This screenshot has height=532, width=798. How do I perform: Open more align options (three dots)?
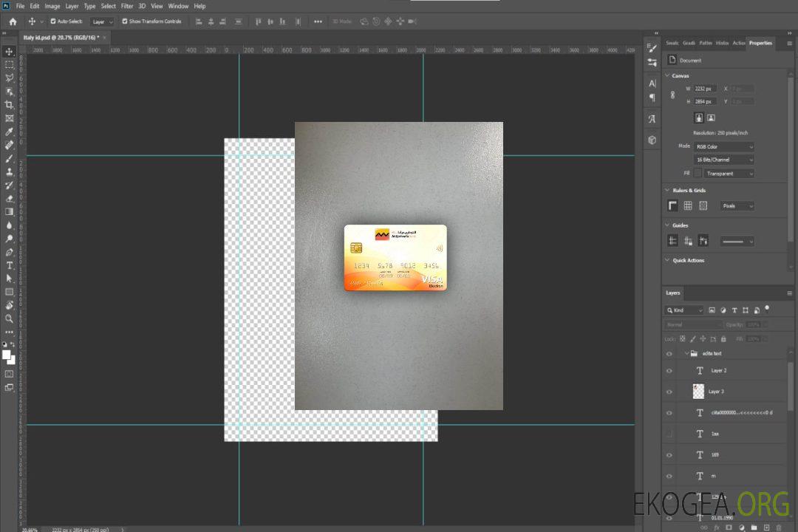click(318, 21)
